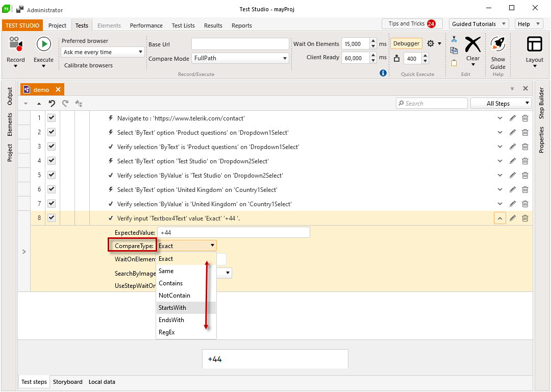
Task: Open the Local data tab
Action: click(102, 382)
